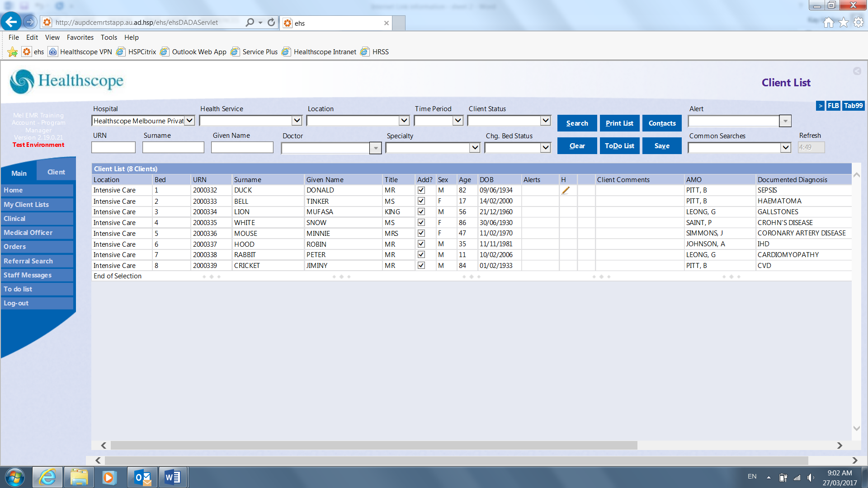The height and width of the screenshot is (488, 868).
Task: Open the Healthscope VPN bookmark
Action: tap(80, 52)
